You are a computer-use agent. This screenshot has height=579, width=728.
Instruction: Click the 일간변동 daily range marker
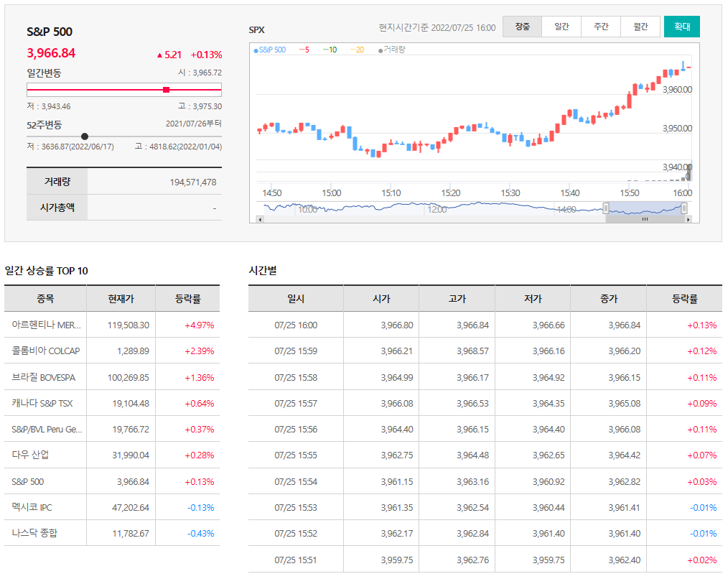point(167,90)
